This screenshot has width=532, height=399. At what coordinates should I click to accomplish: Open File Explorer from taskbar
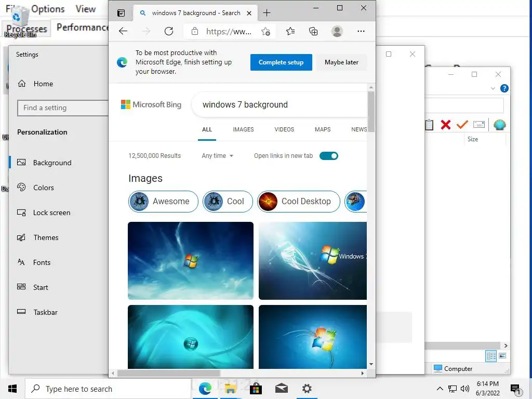click(230, 389)
